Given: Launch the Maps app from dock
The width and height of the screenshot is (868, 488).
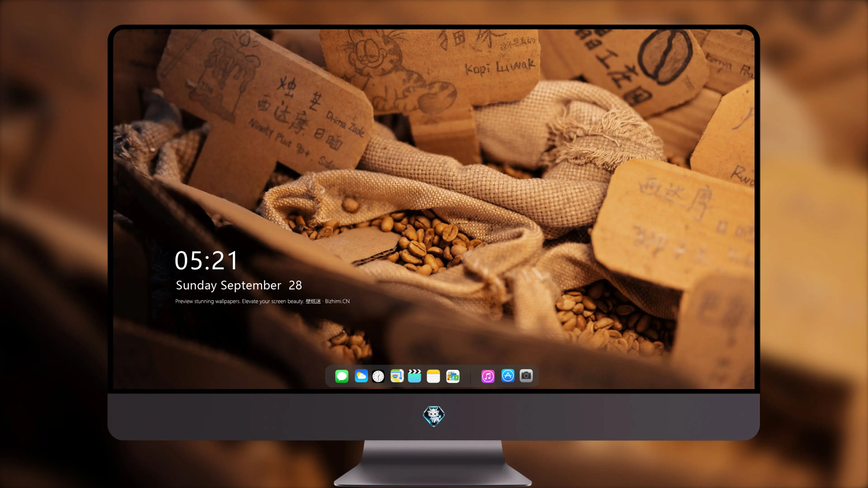Looking at the screenshot, I should click(x=397, y=376).
